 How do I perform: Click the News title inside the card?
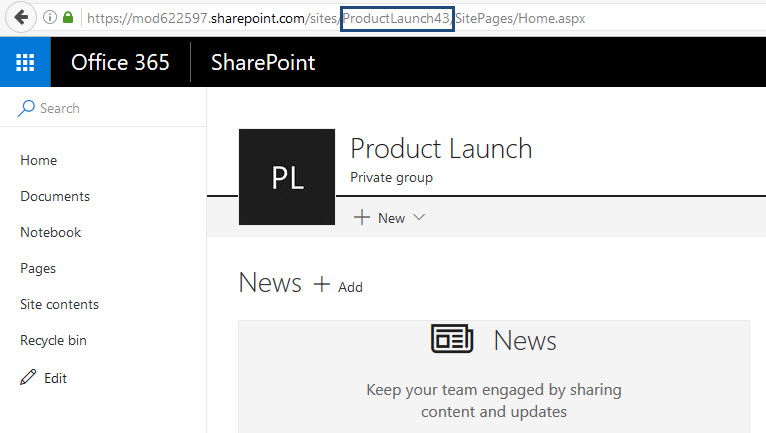[525, 340]
